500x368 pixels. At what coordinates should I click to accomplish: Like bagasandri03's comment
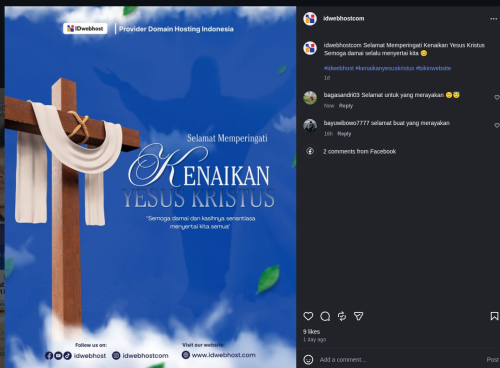pyautogui.click(x=497, y=97)
